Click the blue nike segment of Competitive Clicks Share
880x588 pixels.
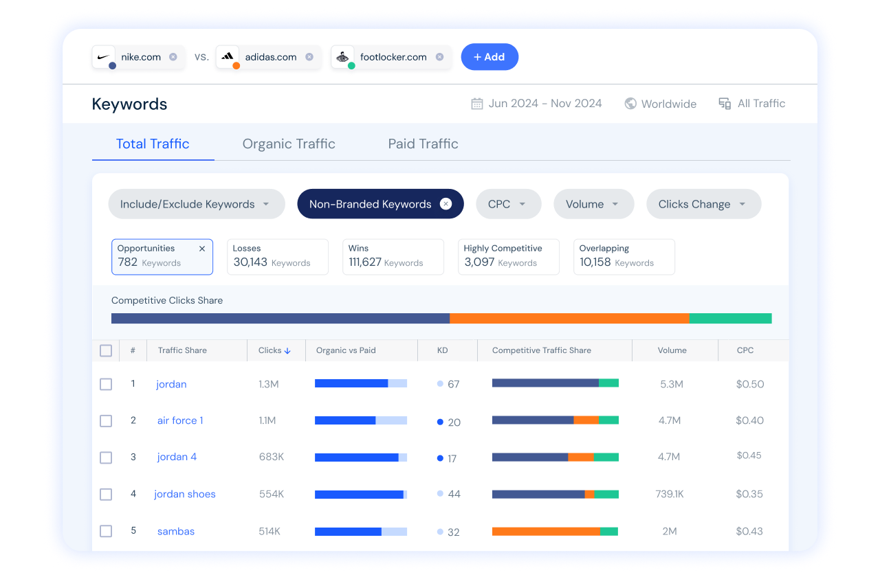(x=280, y=318)
